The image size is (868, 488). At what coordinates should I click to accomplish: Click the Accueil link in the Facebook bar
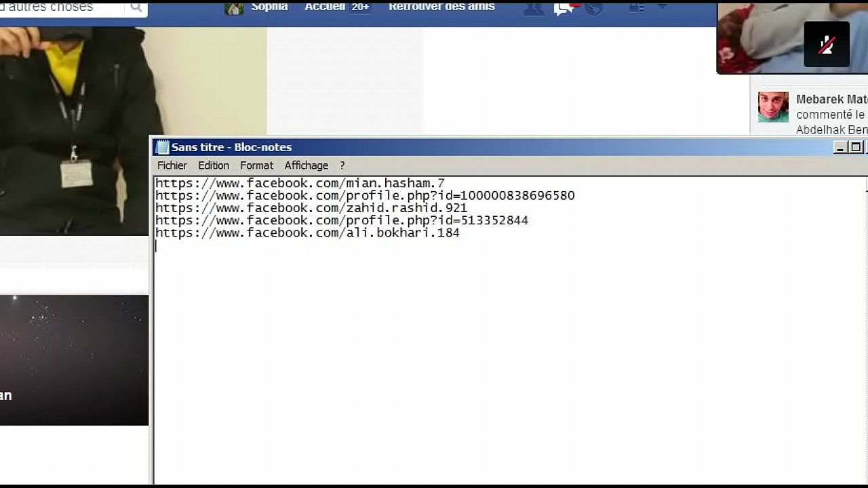tap(325, 7)
